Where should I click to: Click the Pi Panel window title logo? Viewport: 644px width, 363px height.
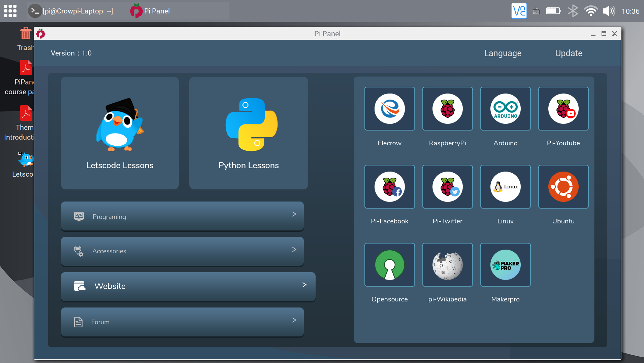(41, 34)
